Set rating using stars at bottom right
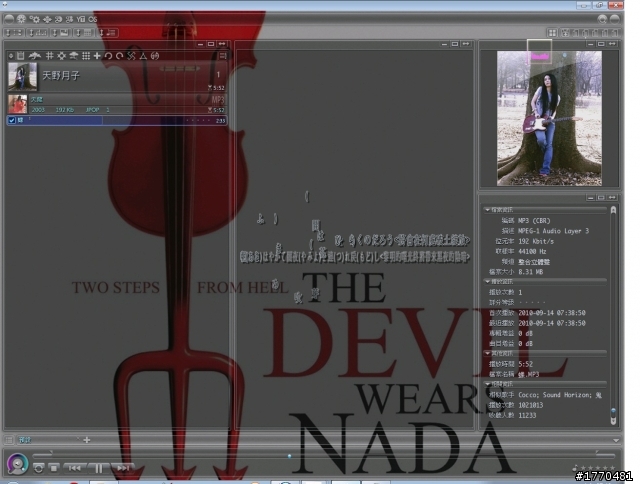 pyautogui.click(x=597, y=468)
